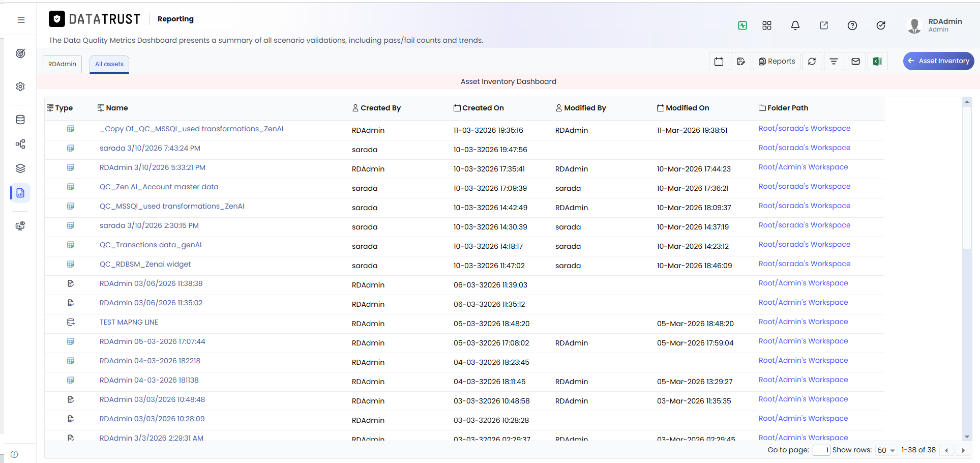Screen dimensions: 980x463
Task: Open the filter lines toolbar icon
Action: click(x=834, y=61)
